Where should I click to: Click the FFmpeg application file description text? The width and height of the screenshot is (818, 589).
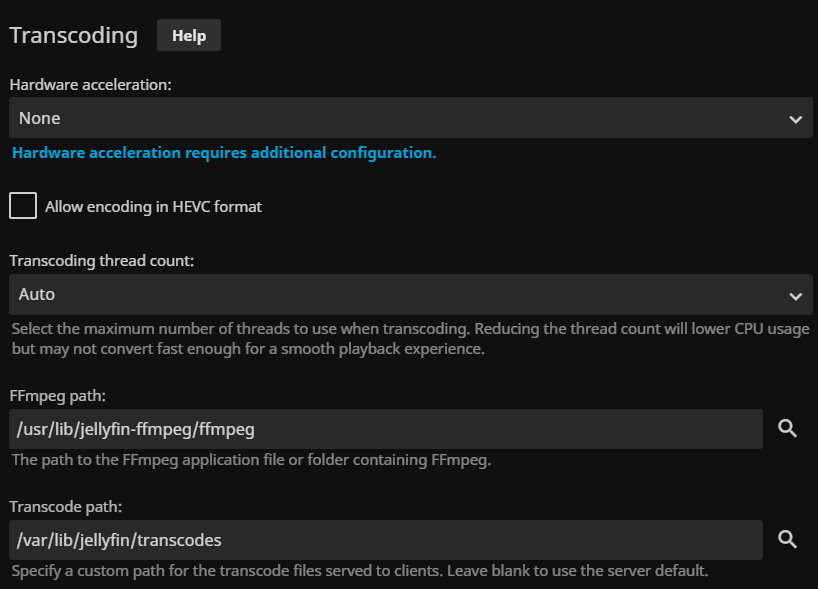point(251,461)
